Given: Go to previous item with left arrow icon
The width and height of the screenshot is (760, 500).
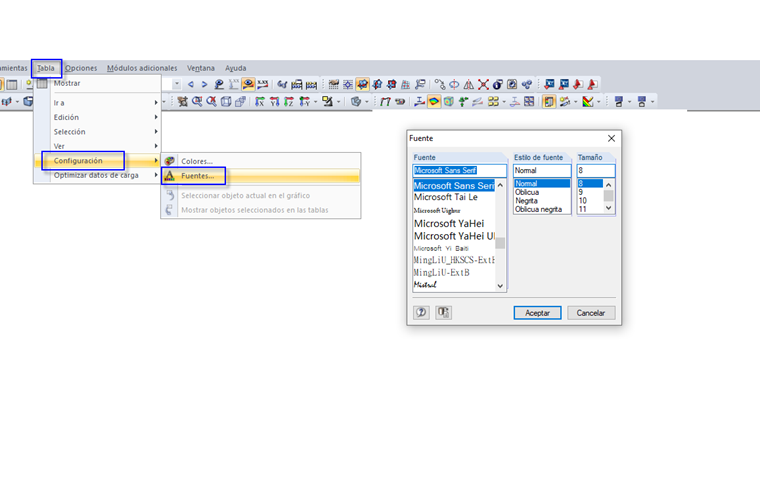Looking at the screenshot, I should pos(191,84).
